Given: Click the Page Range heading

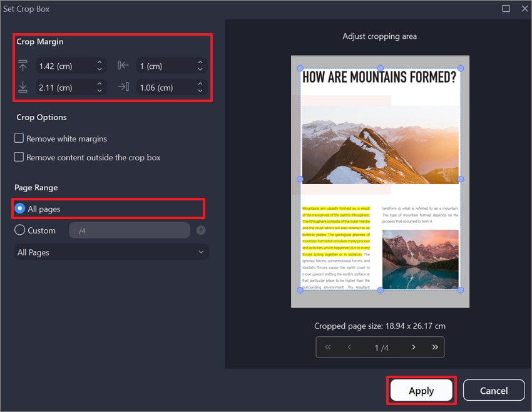Looking at the screenshot, I should [36, 187].
